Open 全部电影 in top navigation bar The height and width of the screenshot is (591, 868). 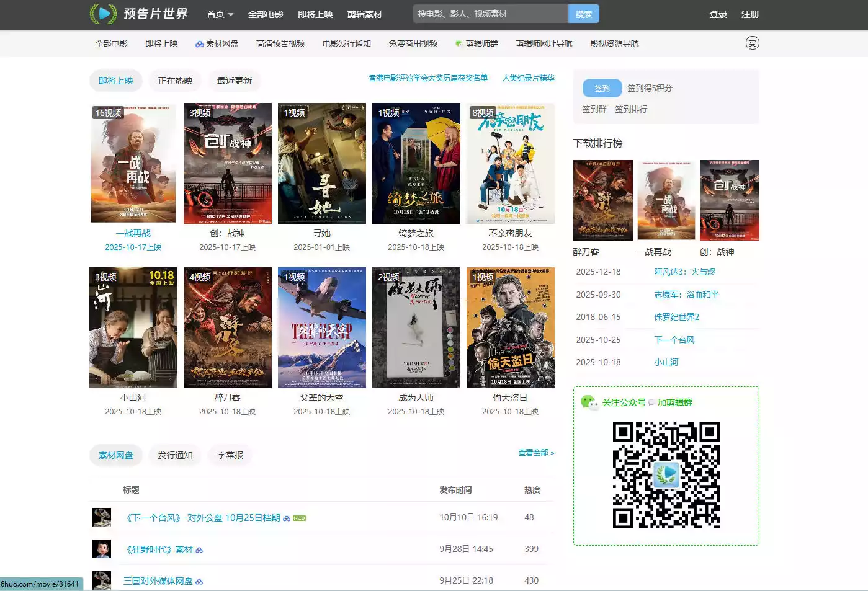pyautogui.click(x=266, y=14)
